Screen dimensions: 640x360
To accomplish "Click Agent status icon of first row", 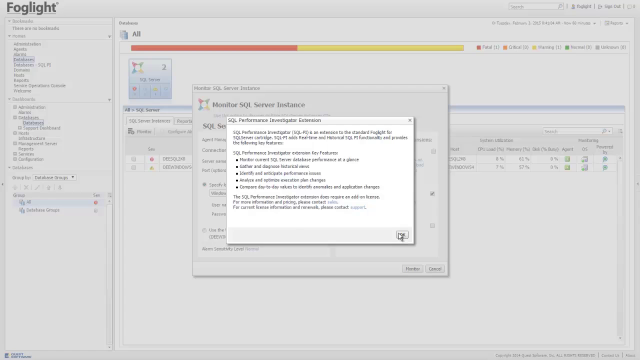I will [x=567, y=159].
